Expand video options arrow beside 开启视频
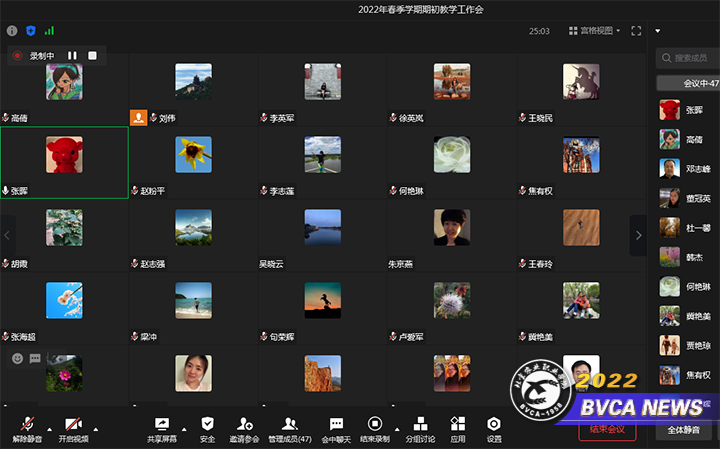 tap(97, 424)
